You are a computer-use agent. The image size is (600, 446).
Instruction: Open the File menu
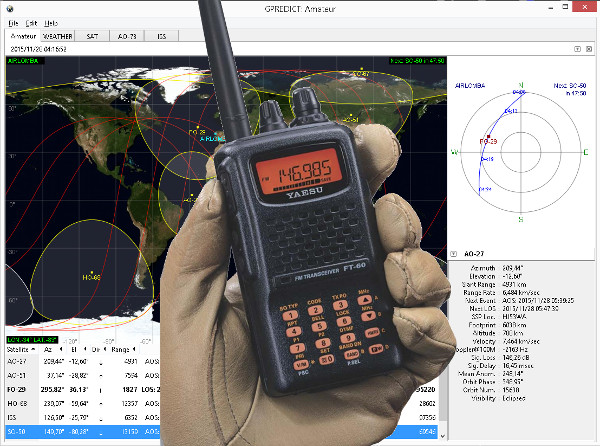tap(13, 23)
